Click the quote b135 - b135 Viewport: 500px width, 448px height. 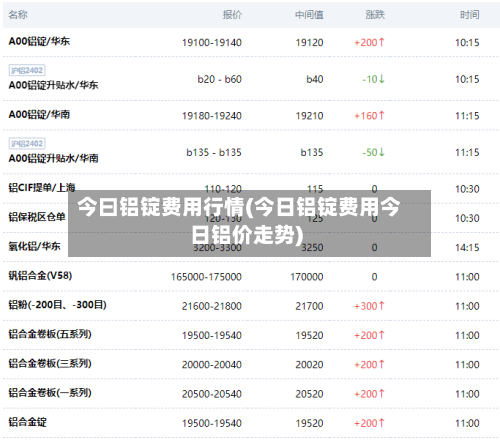pyautogui.click(x=214, y=153)
